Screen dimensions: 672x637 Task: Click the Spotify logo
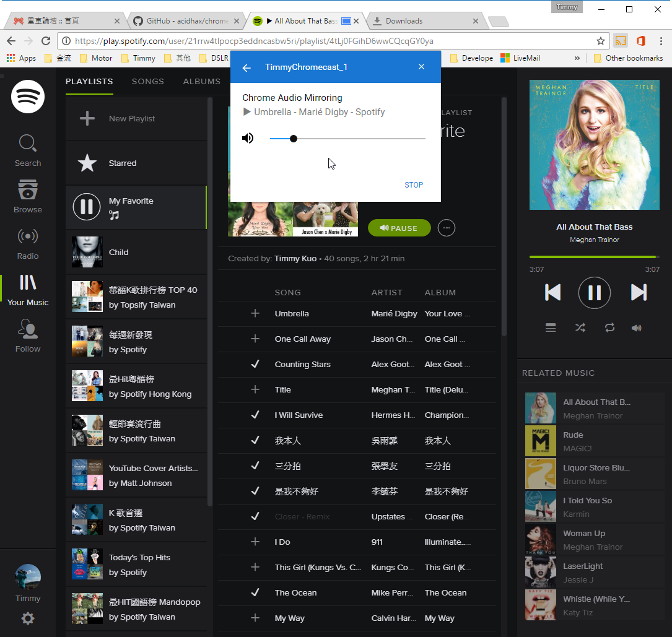28,97
